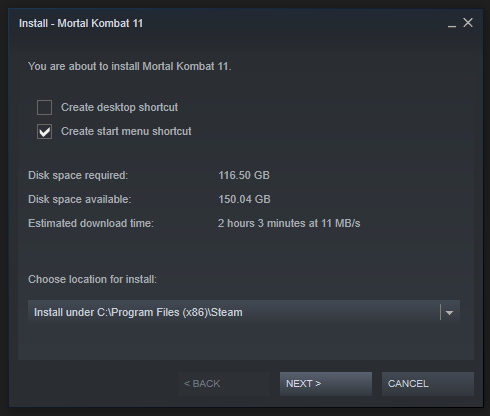
Task: Click the CANCEL button
Action: coord(428,384)
